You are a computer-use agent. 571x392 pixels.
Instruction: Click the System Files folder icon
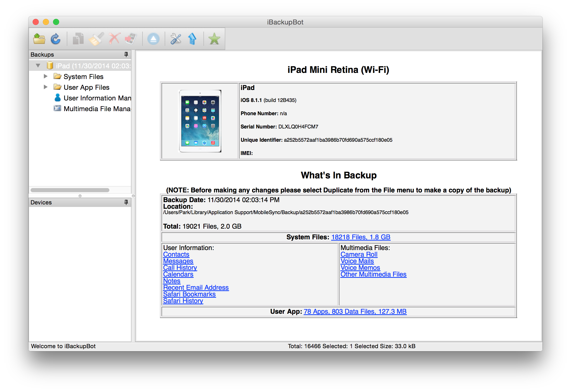click(x=57, y=76)
